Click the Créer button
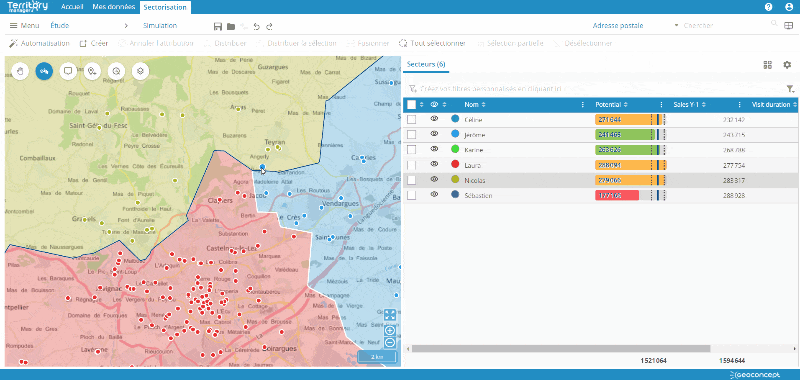The height and width of the screenshot is (380, 800). pyautogui.click(x=94, y=43)
